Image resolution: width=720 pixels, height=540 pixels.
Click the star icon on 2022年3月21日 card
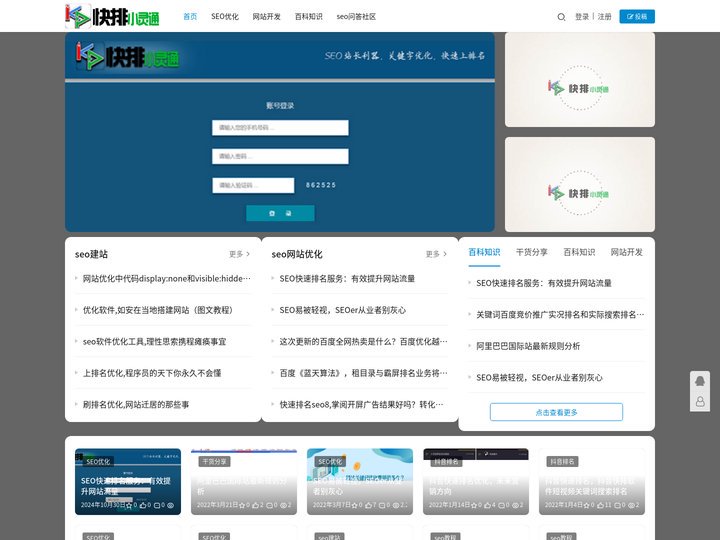[x=242, y=505]
